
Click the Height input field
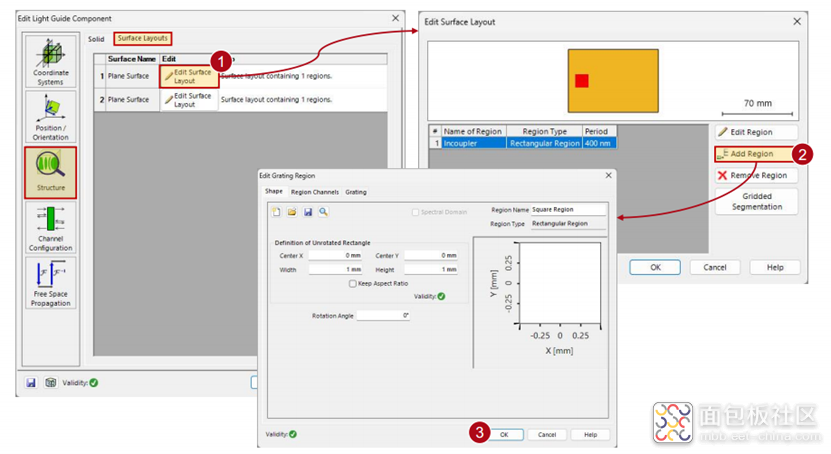pyautogui.click(x=431, y=270)
